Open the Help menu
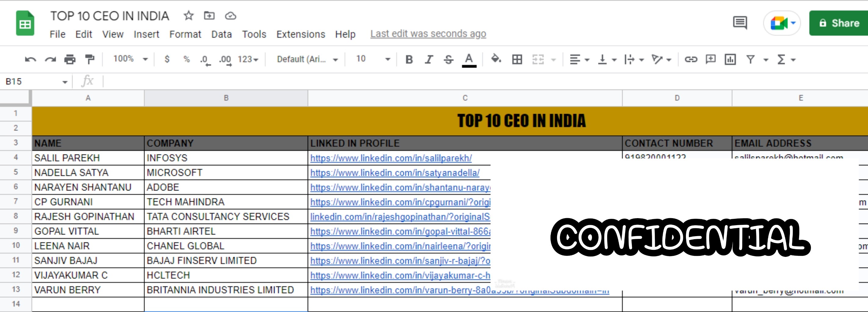This screenshot has height=312, width=868. click(345, 34)
